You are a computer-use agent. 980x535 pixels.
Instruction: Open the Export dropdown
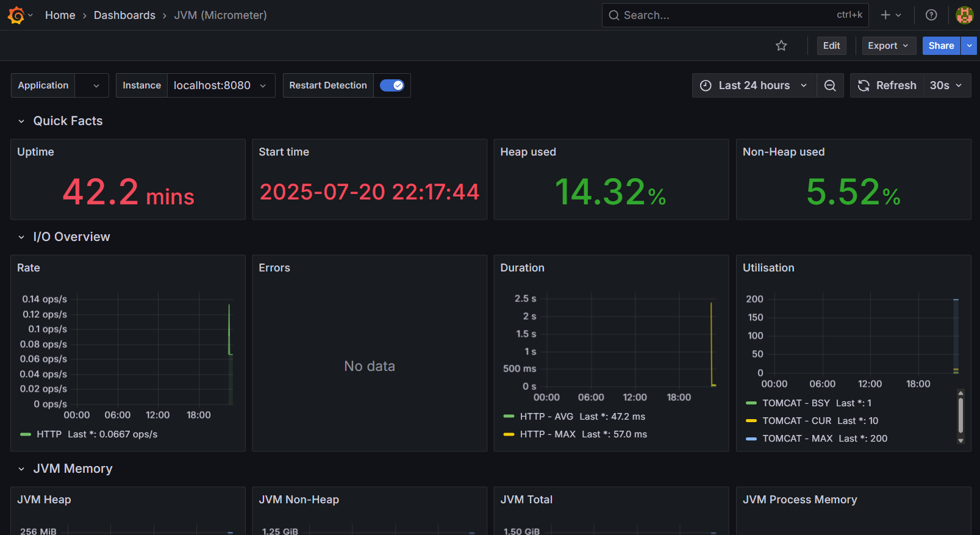point(889,46)
